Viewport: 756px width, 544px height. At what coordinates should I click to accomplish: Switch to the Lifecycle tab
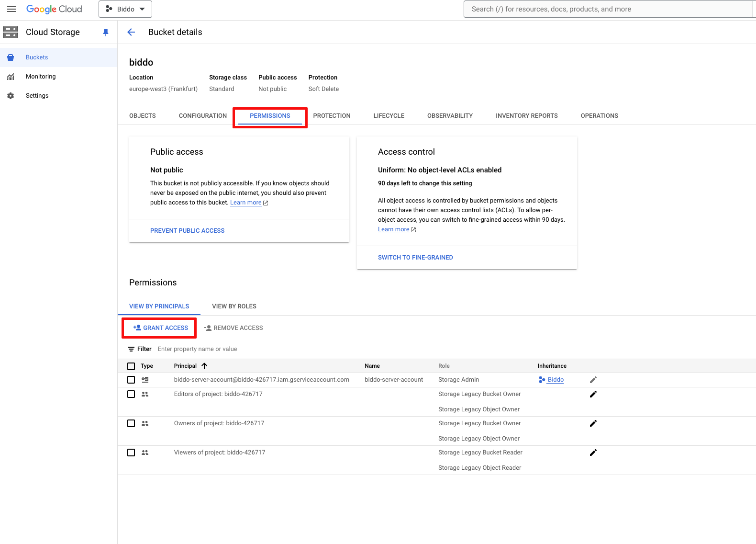click(389, 116)
